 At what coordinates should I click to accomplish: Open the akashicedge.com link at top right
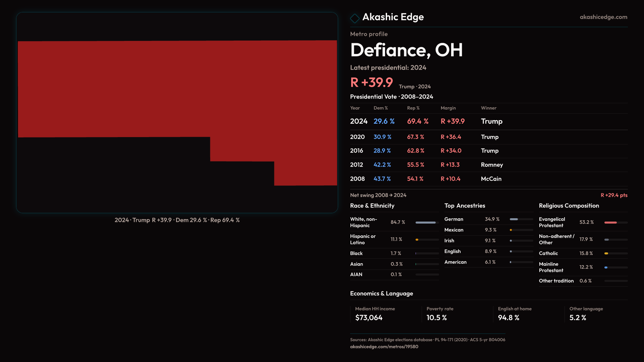[603, 17]
